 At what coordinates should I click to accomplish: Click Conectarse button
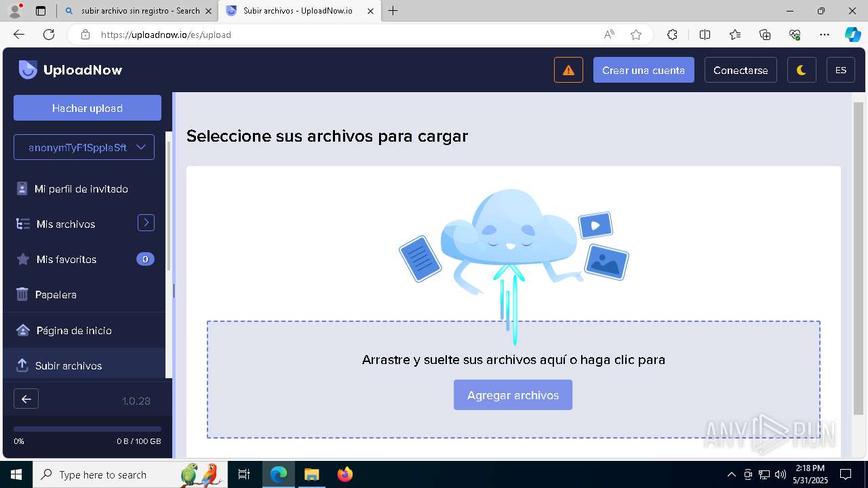pyautogui.click(x=741, y=70)
